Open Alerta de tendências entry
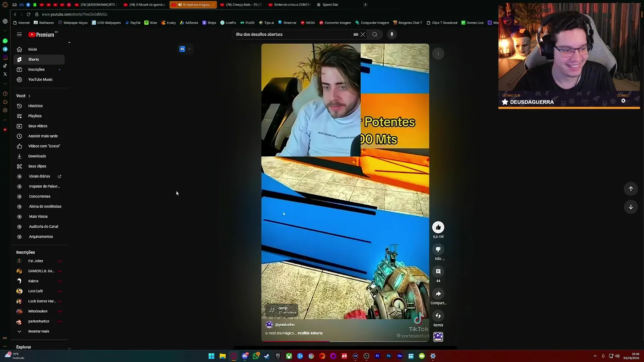This screenshot has width=644, height=362. (39, 207)
